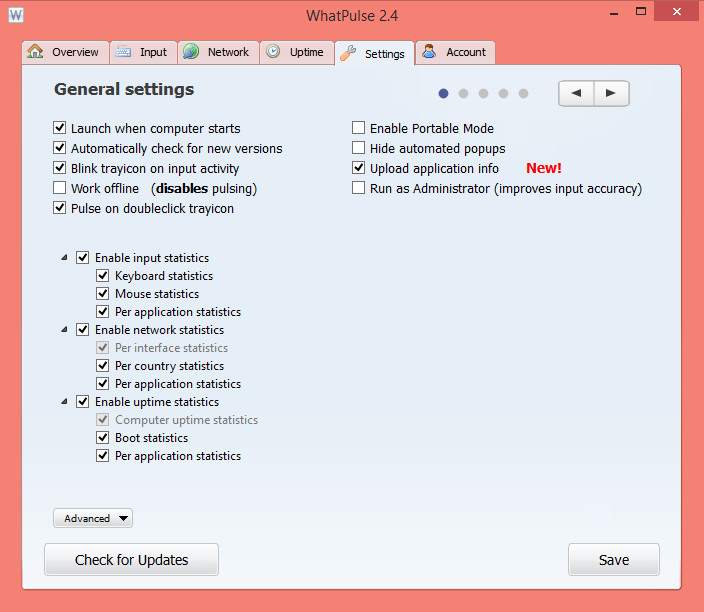Collapse the Enable uptime statistics tree arrow
704x612 pixels.
pos(64,401)
